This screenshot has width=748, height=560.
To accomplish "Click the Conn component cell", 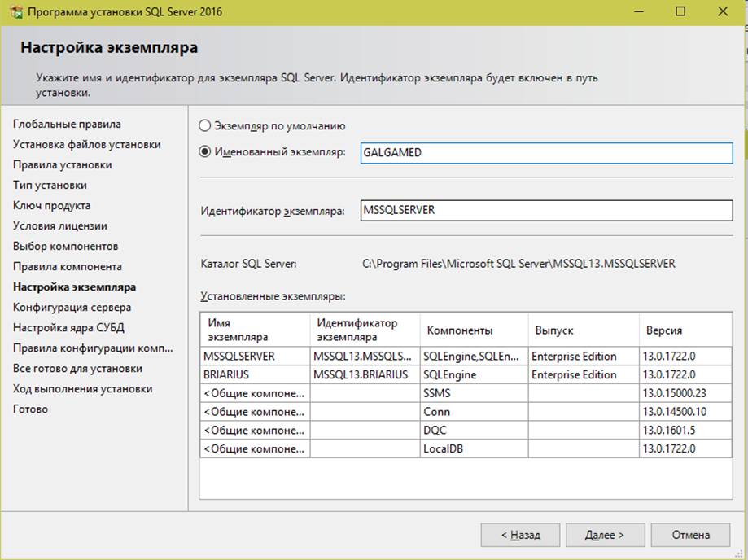I will (x=475, y=412).
